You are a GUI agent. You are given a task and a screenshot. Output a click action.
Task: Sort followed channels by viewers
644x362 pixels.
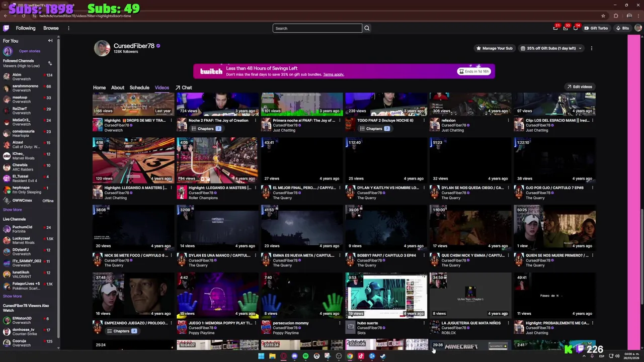coord(50,63)
